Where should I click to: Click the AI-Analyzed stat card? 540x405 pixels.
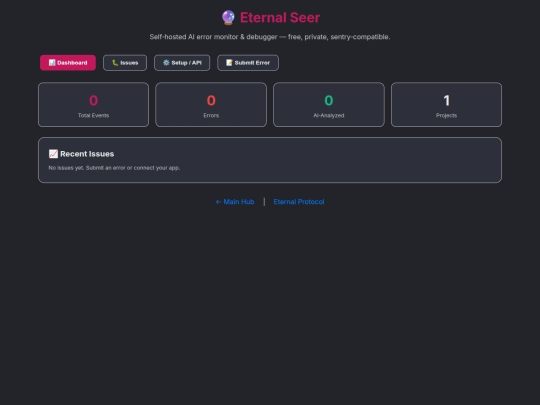[x=329, y=105]
